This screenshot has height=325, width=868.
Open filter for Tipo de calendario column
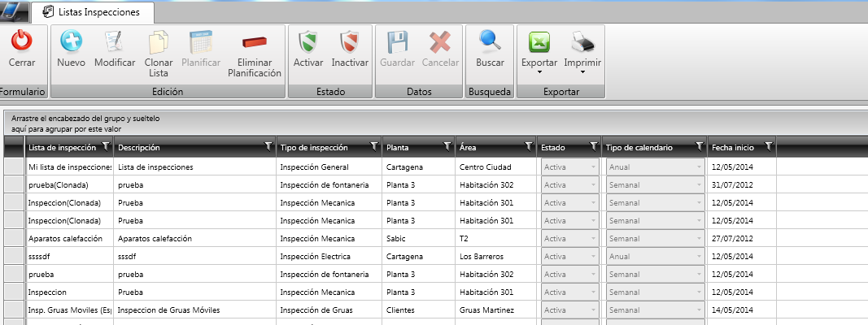tap(700, 147)
